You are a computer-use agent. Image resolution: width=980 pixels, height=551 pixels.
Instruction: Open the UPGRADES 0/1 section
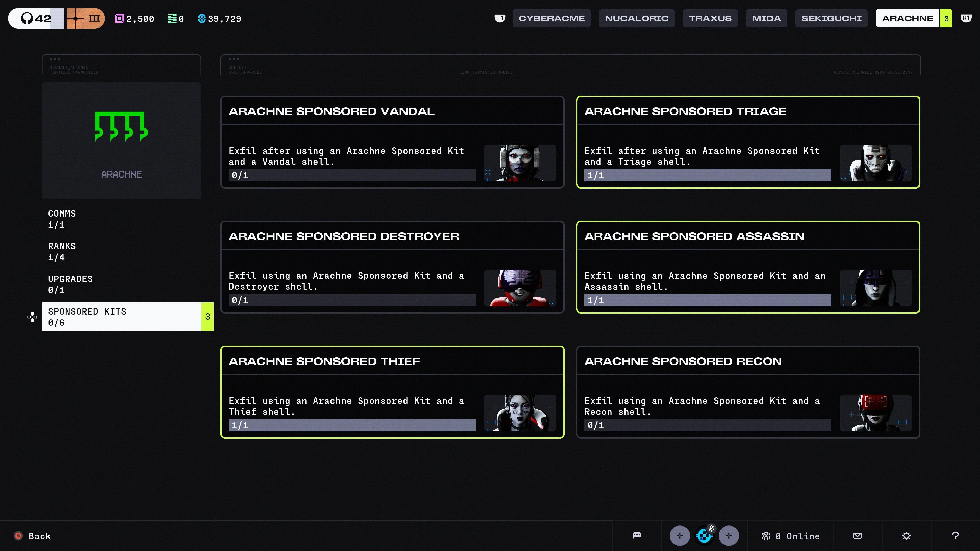121,284
